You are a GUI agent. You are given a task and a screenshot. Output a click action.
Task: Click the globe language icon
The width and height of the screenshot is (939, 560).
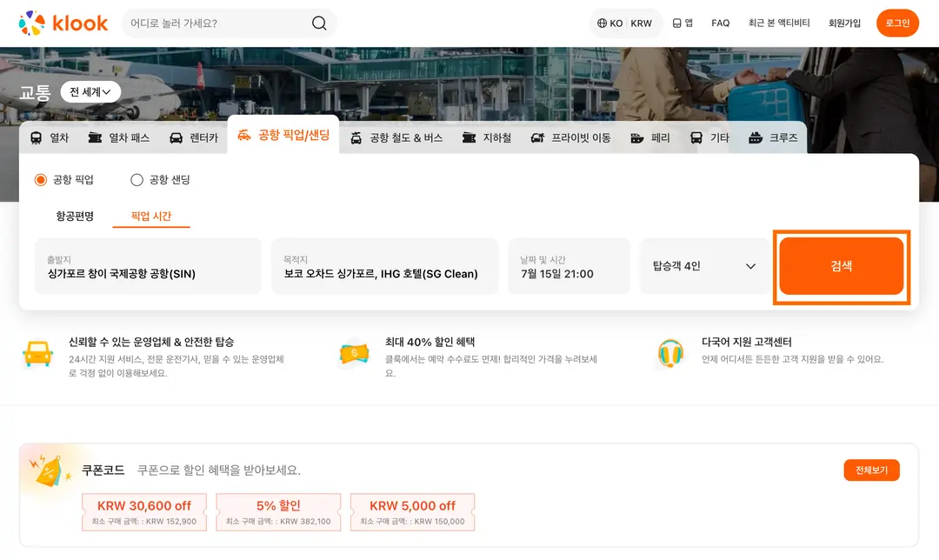point(602,23)
